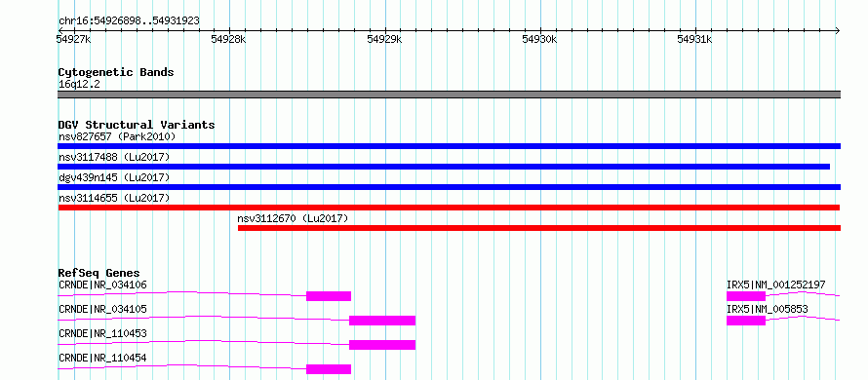
Task: Click the nsv827657 (Park2010) blue variant bar
Action: click(449, 146)
